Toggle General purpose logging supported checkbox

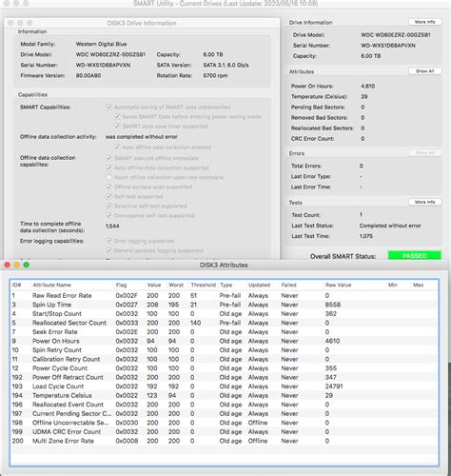108,250
